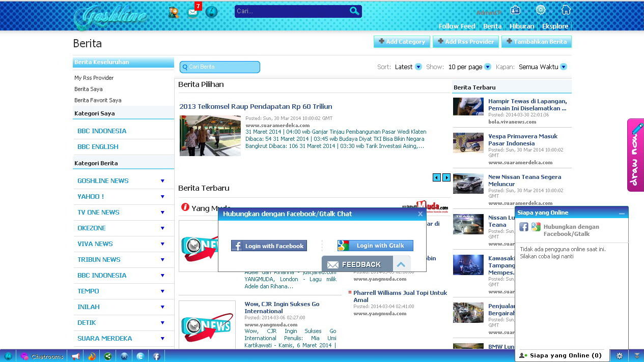Expand the YAHOO ! category
Image resolution: width=644 pixels, height=362 pixels.
(162, 196)
